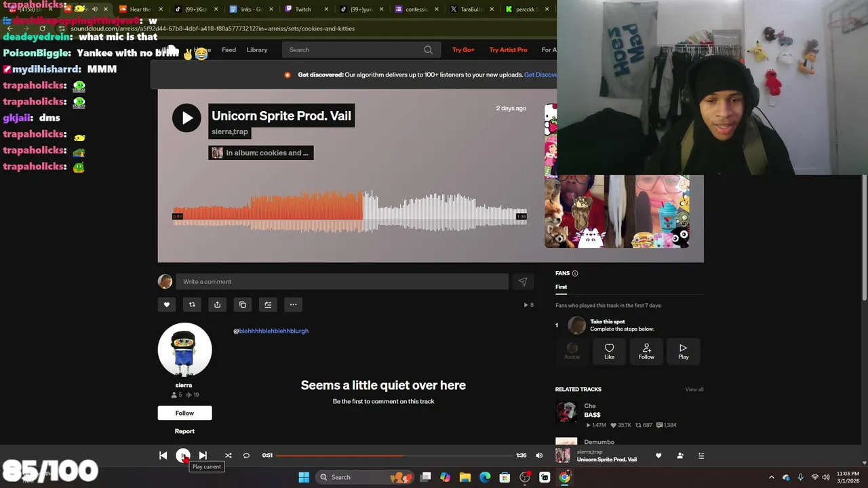This screenshot has height=488, width=868.
Task: Click the Windows taskbar Search box
Action: coord(365,477)
